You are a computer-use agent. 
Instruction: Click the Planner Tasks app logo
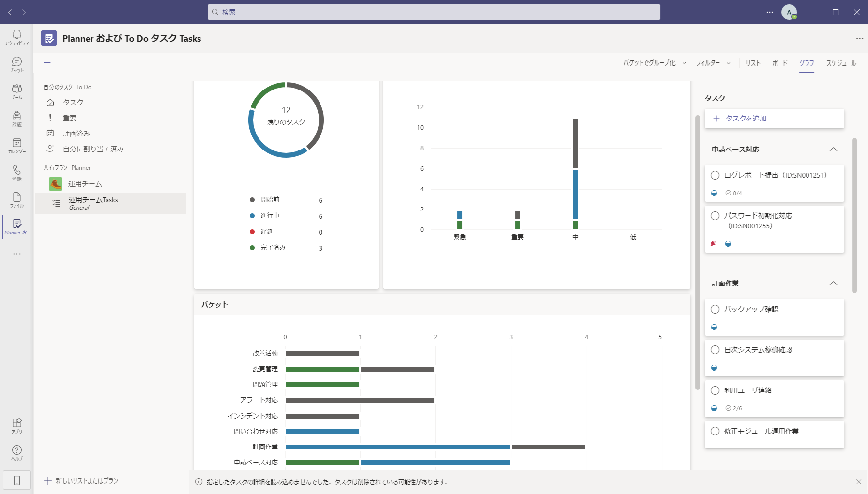pyautogui.click(x=49, y=38)
